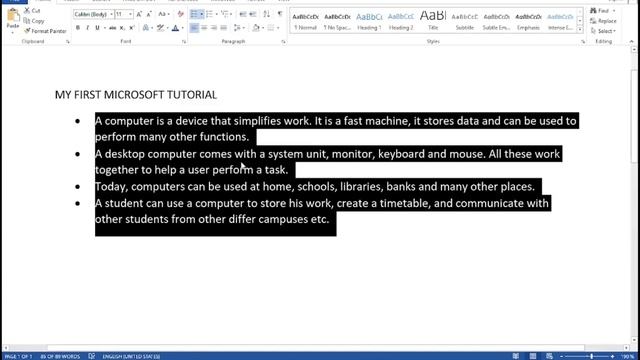Toggle Show/Hide paragraph marks
This screenshot has height=360, width=640.
[x=280, y=14]
